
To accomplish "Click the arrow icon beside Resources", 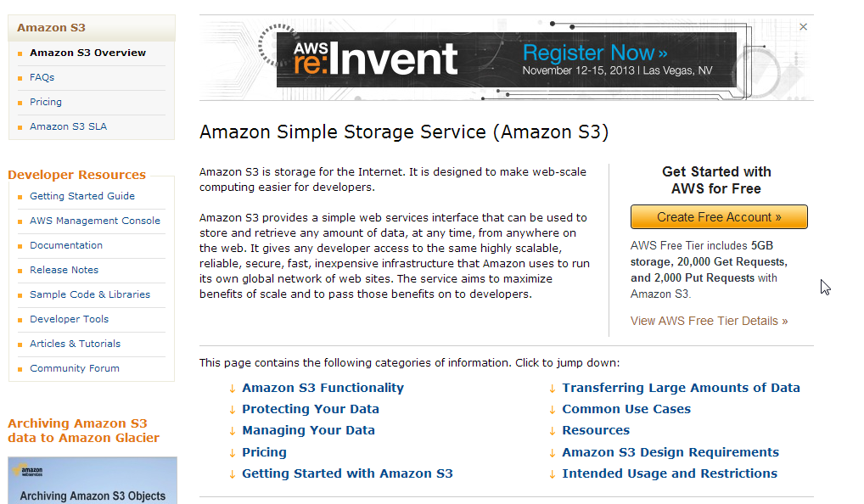I will point(553,431).
